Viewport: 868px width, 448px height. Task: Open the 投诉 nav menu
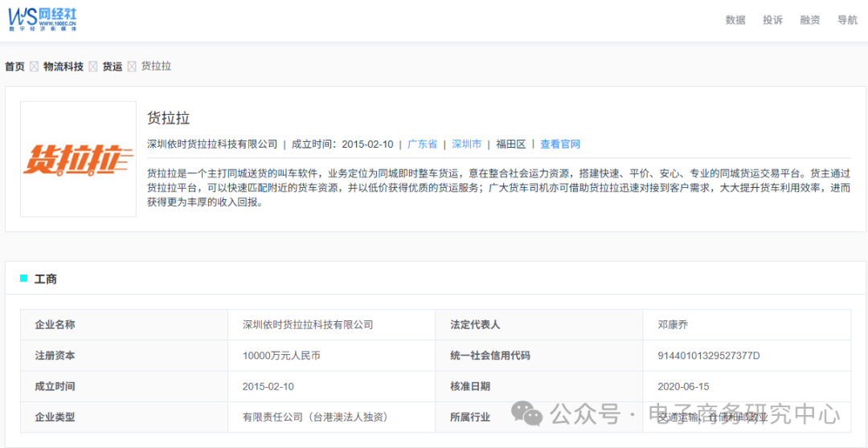(773, 20)
